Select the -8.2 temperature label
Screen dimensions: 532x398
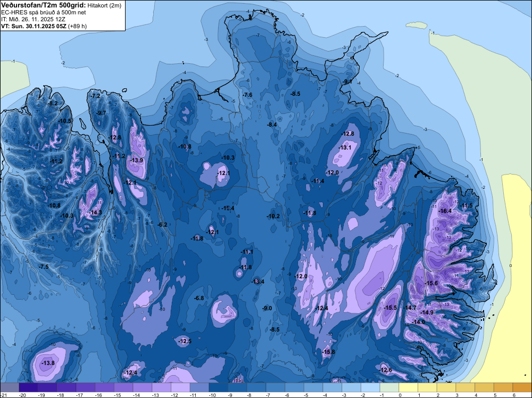(53, 103)
